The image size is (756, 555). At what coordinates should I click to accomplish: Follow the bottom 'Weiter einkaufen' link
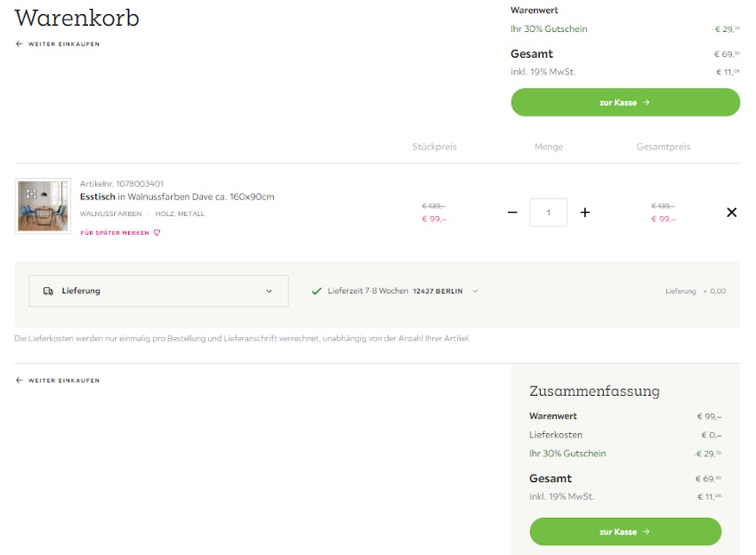(63, 381)
